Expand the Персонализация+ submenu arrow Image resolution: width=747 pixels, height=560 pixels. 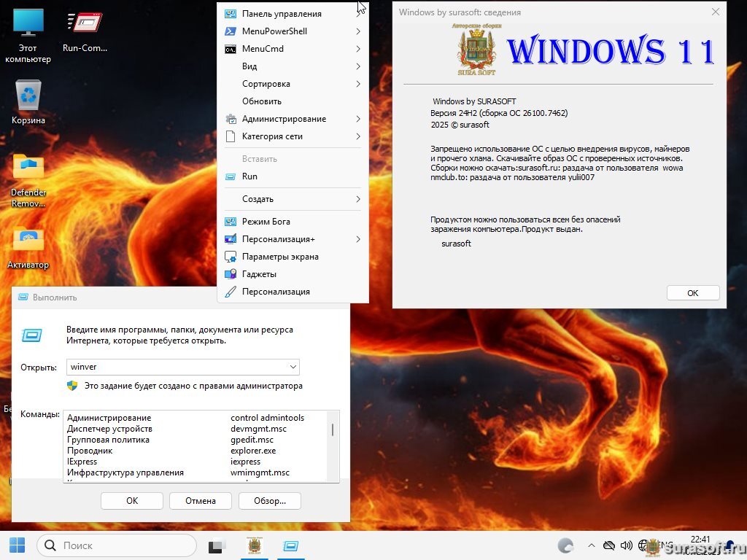click(357, 239)
